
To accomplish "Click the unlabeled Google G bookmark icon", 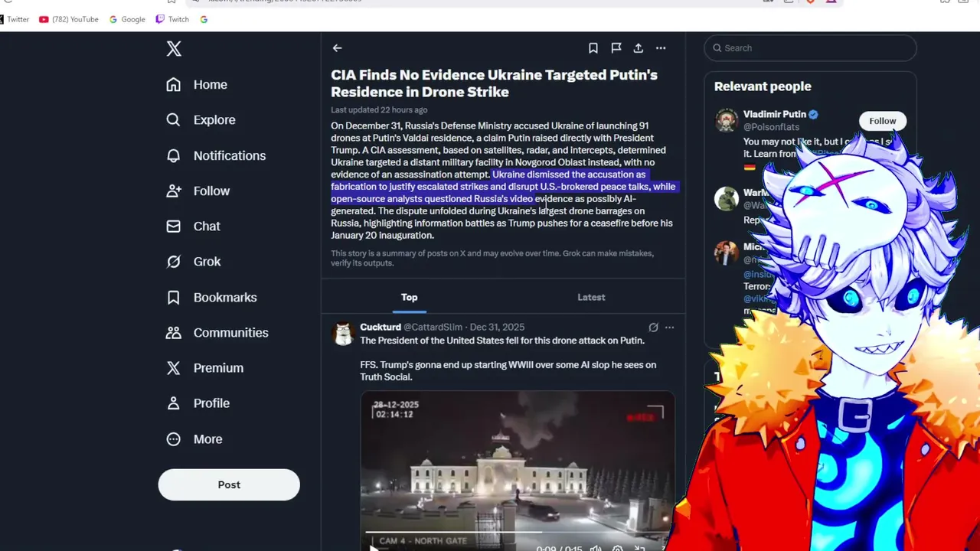I will coord(204,19).
